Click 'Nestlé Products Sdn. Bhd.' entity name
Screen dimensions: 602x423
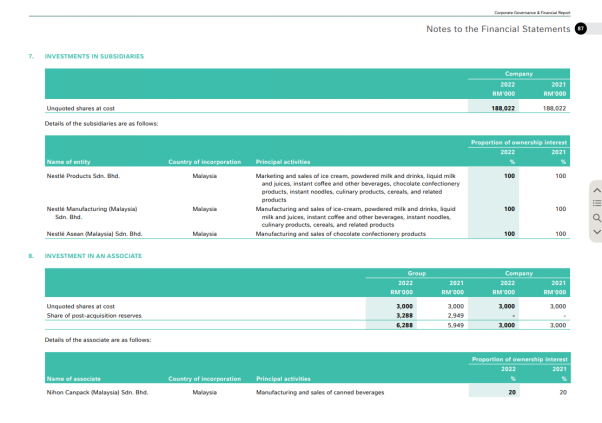pos(83,176)
